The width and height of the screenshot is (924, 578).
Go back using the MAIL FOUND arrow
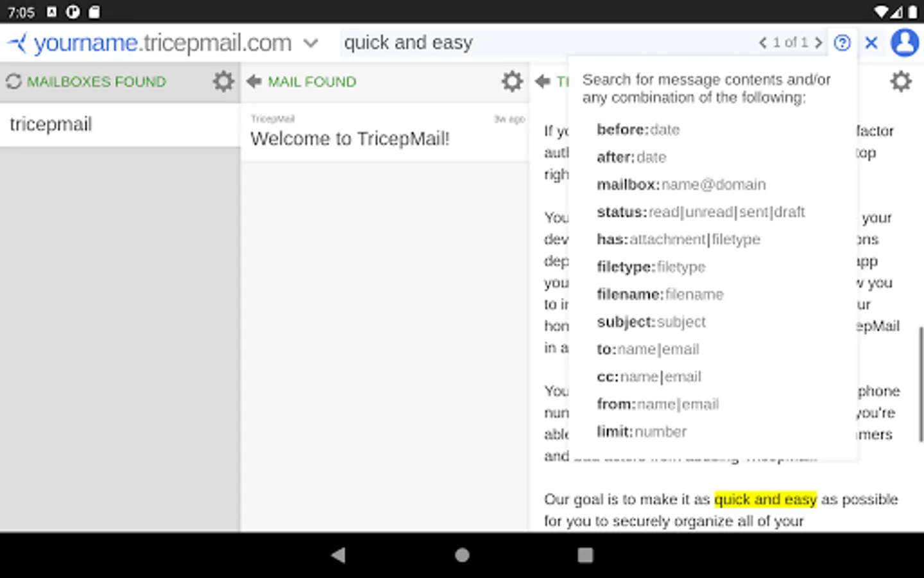point(254,82)
